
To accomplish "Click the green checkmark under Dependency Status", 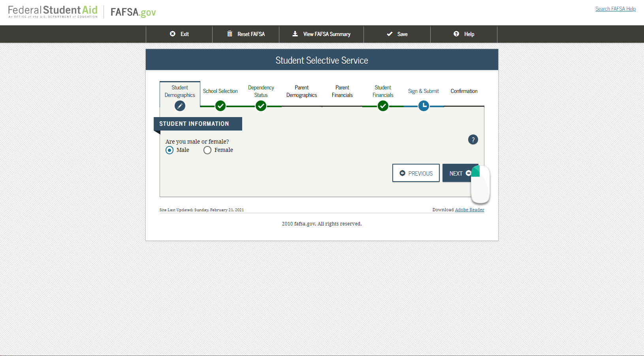I will click(261, 106).
